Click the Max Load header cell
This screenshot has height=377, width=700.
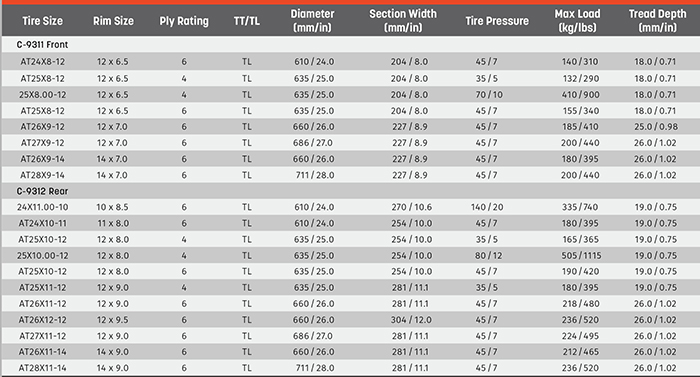[577, 21]
